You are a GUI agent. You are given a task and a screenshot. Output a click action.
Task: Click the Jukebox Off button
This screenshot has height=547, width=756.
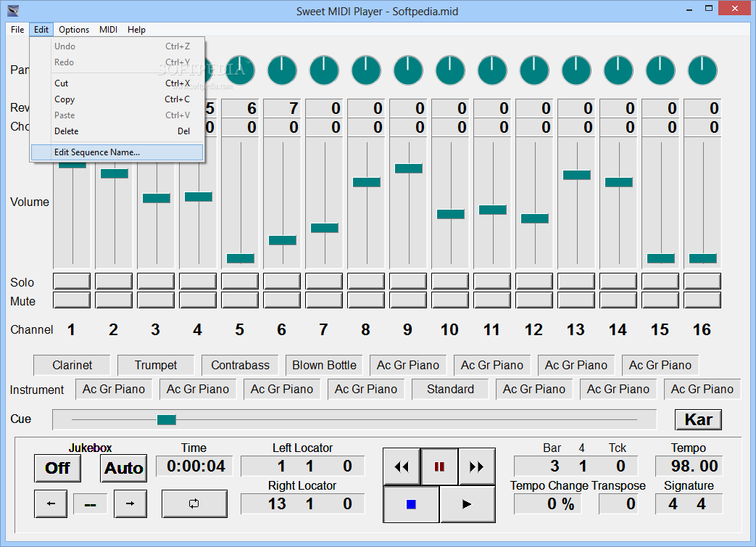pyautogui.click(x=57, y=468)
